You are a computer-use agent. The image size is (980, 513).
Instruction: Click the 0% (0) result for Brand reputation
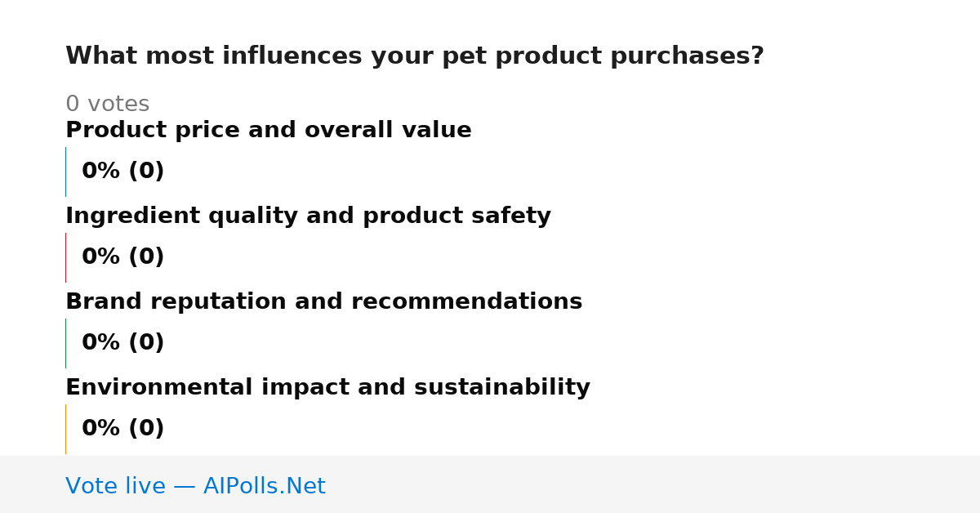[x=122, y=343]
